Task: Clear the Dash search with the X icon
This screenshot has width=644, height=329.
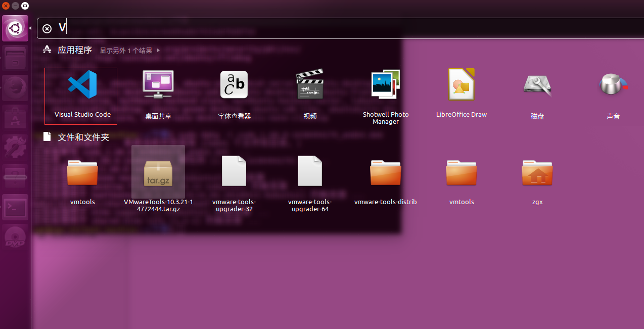Action: point(47,29)
